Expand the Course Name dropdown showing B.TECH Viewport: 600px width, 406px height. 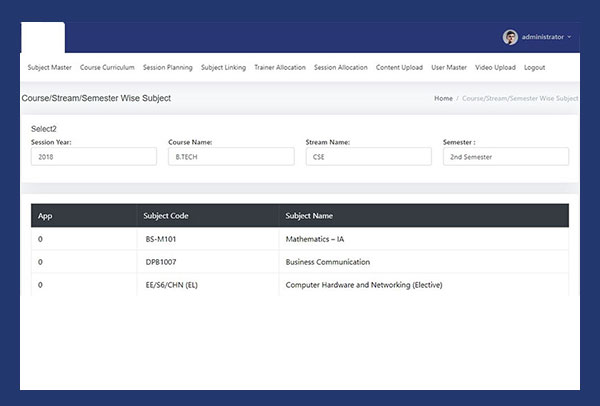point(231,157)
